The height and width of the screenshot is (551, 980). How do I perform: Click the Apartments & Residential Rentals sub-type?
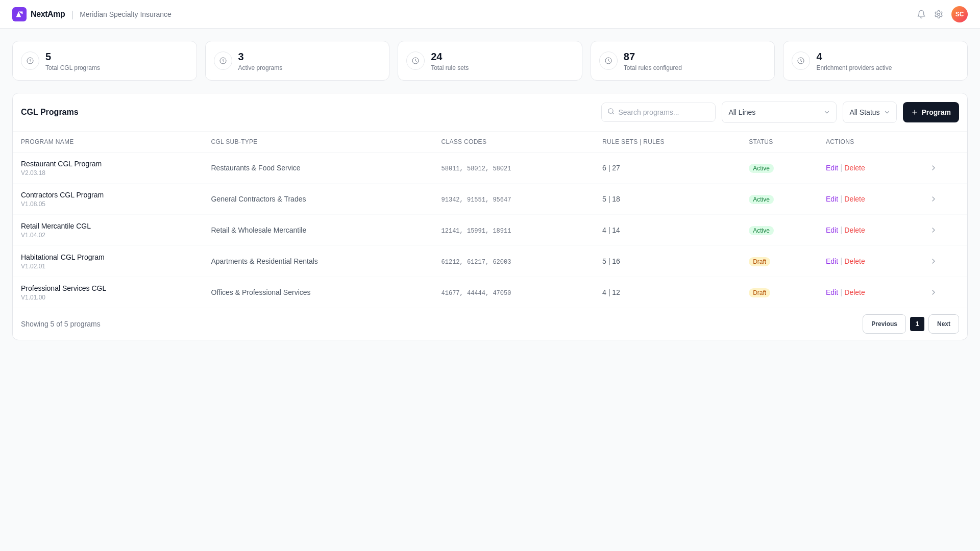(264, 261)
